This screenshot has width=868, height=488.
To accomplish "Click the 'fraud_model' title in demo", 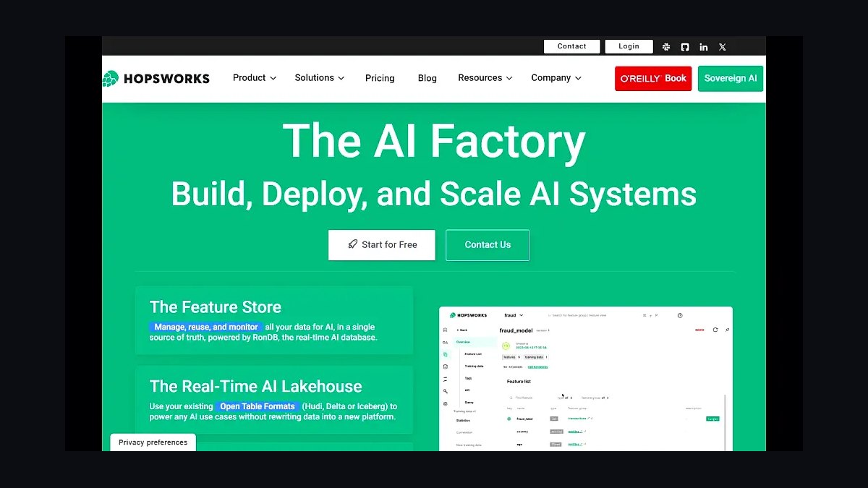I will point(516,330).
